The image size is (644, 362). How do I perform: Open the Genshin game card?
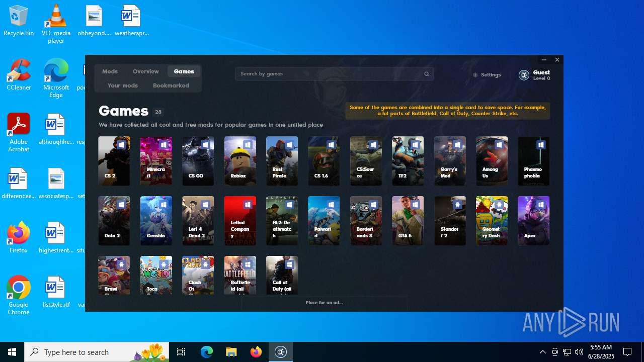156,221
